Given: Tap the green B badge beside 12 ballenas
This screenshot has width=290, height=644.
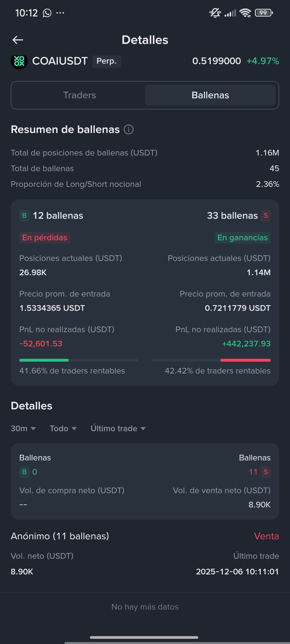Looking at the screenshot, I should (x=24, y=216).
